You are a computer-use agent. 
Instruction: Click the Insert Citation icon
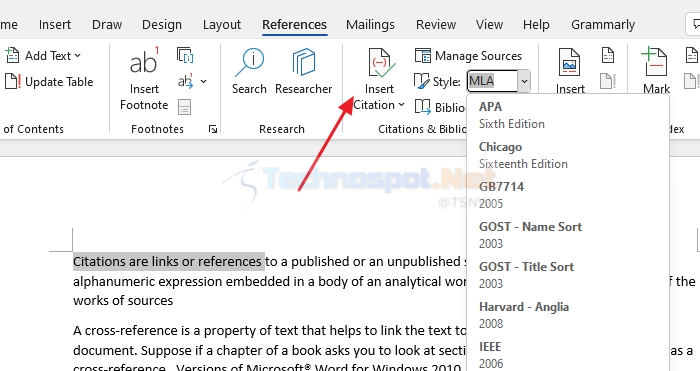379,63
